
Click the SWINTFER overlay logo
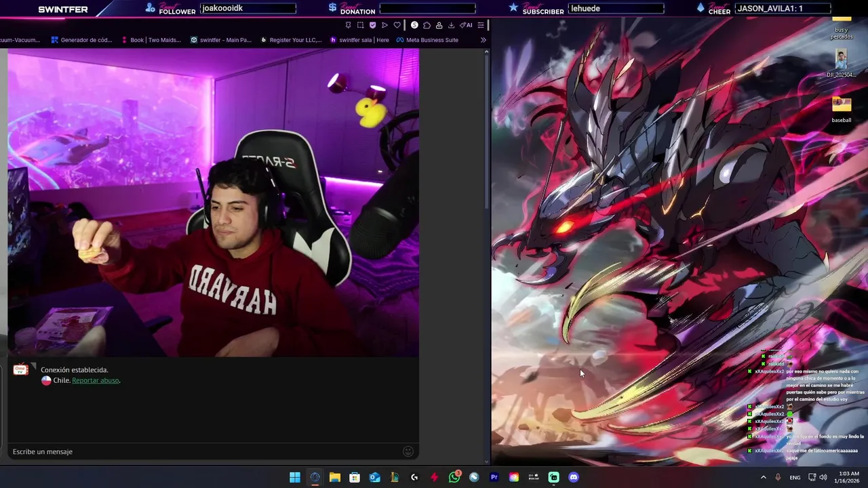[63, 9]
